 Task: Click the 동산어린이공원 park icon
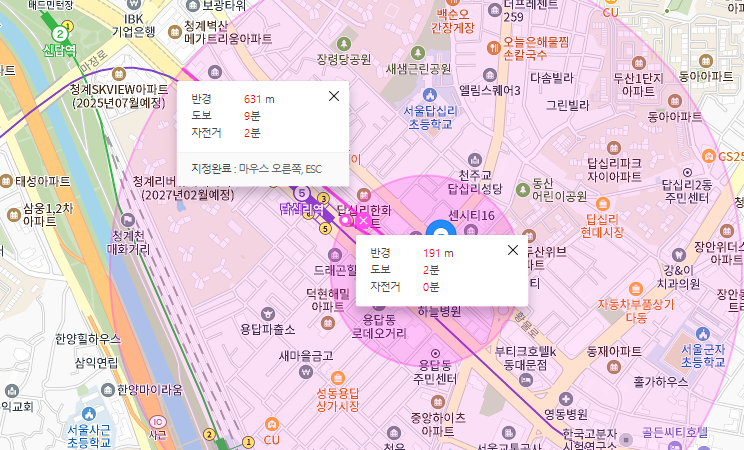tap(522, 190)
